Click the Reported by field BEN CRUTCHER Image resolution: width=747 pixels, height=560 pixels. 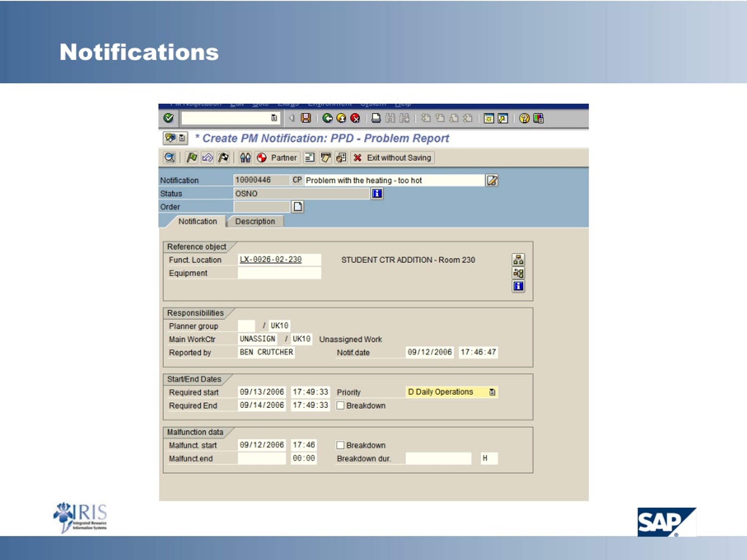[266, 352]
